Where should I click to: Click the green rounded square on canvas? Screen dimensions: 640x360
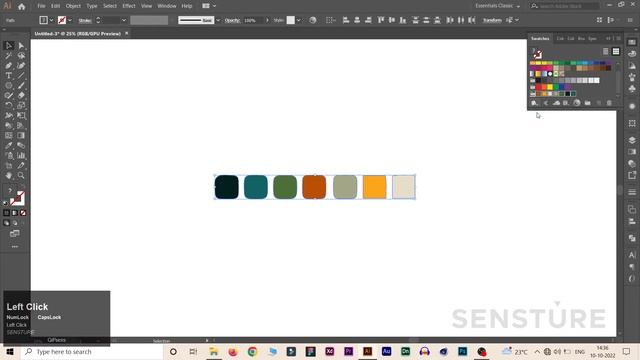click(x=285, y=187)
